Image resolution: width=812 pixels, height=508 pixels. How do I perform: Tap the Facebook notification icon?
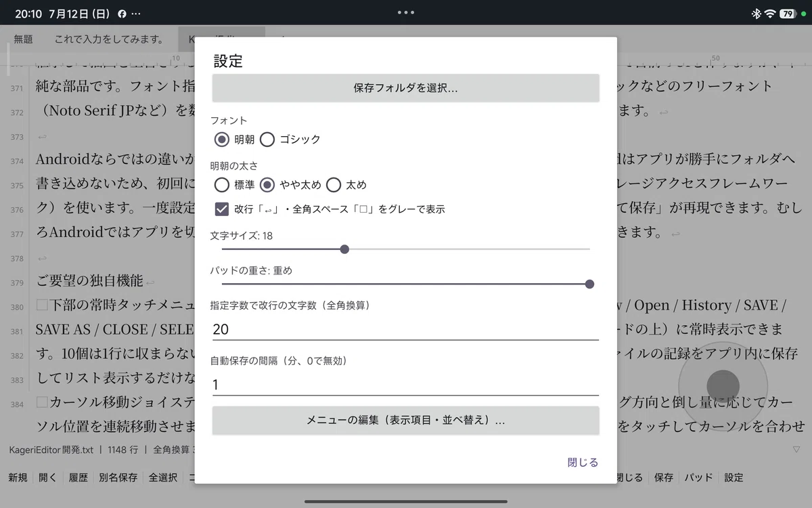122,14
